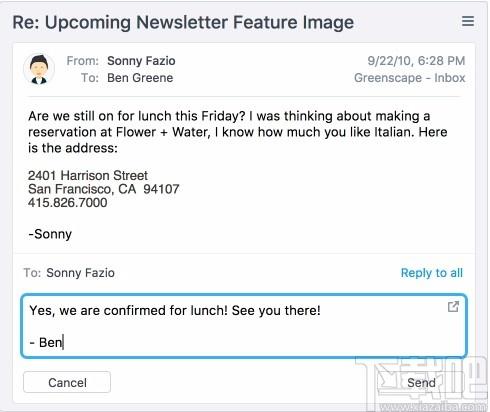Open the hamburger menu beside the subject

[468, 21]
